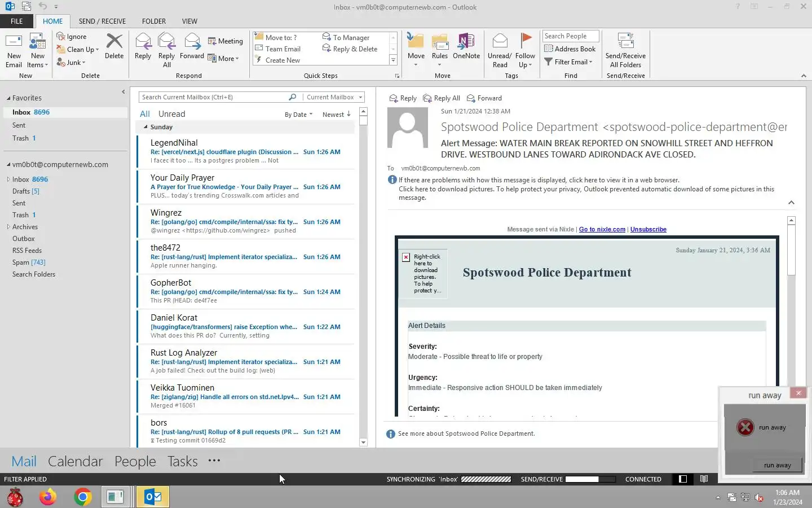Open the New Items button
Viewport: 812px width, 508px height.
(x=38, y=50)
